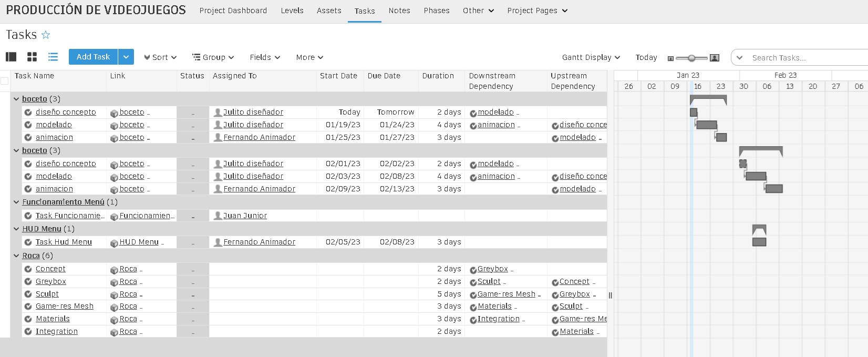868x357 pixels.
Task: Click the Add Task button
Action: [93, 57]
